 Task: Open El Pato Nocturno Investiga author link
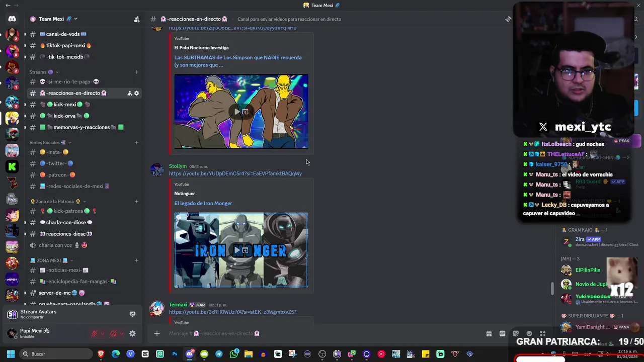[x=201, y=48]
